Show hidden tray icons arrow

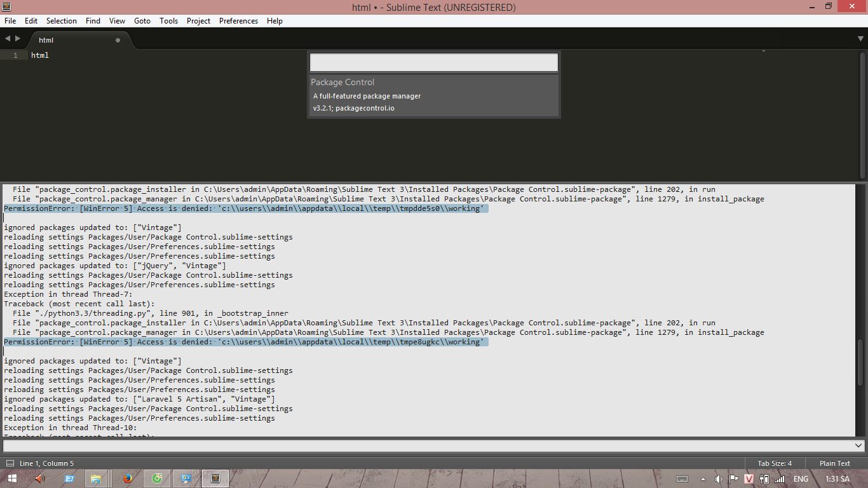pos(703,479)
